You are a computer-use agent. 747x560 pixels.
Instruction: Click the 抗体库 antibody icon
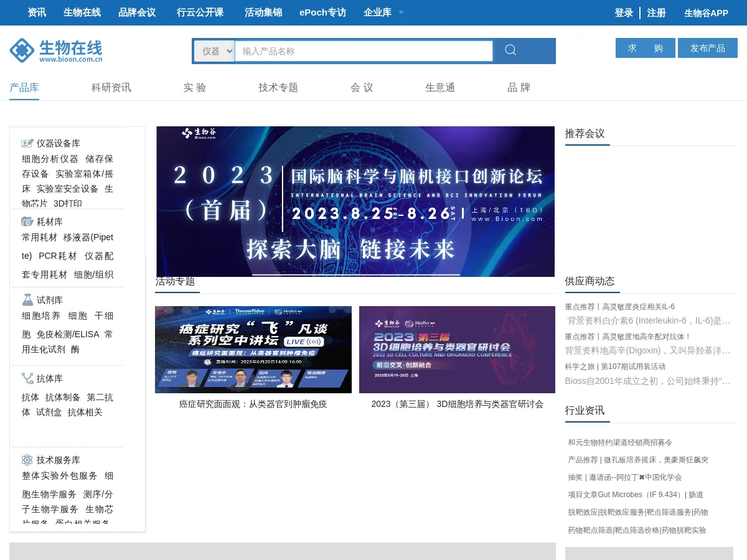[27, 378]
